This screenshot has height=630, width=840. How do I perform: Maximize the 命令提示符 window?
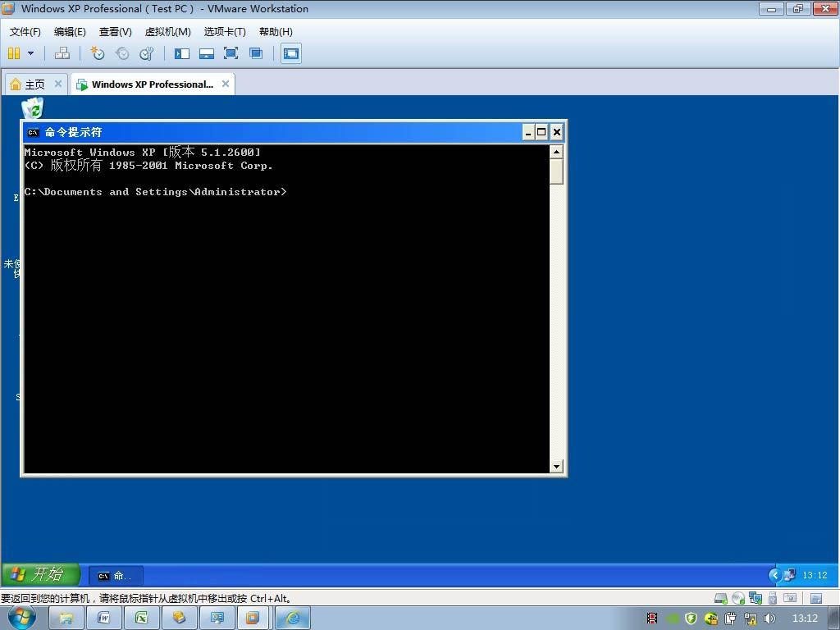pyautogui.click(x=541, y=132)
